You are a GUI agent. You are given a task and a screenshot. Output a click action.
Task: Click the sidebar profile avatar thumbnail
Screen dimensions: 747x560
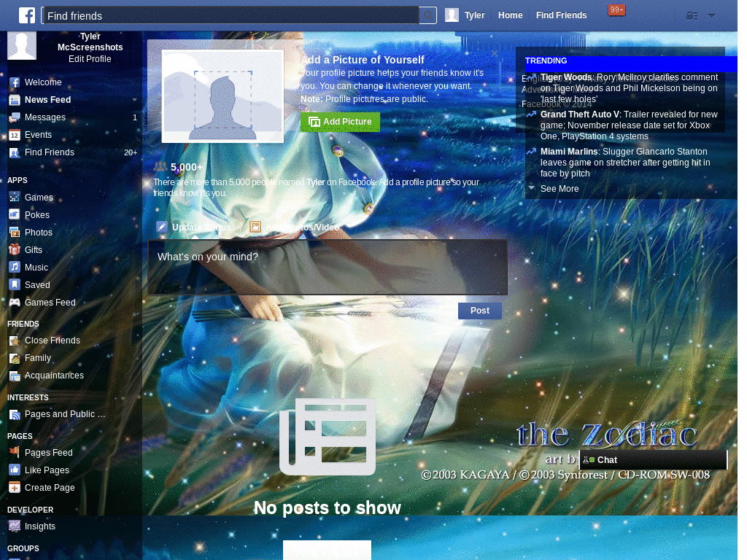coord(22,46)
